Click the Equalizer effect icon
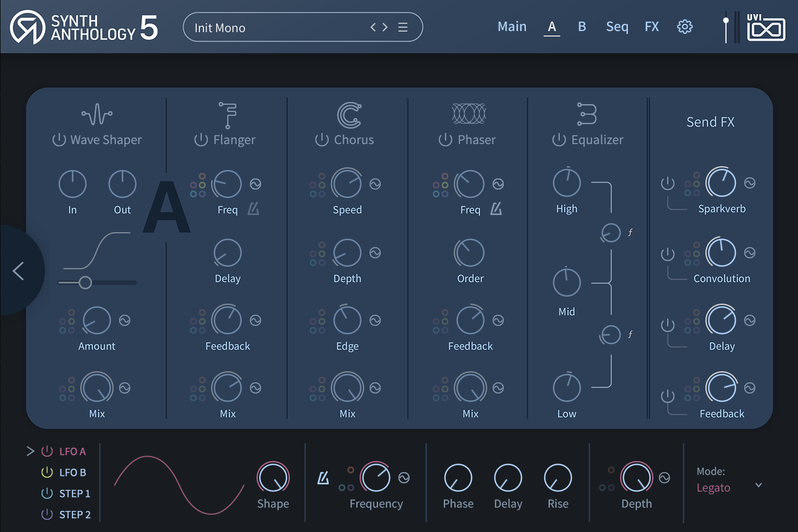 pyautogui.click(x=587, y=114)
